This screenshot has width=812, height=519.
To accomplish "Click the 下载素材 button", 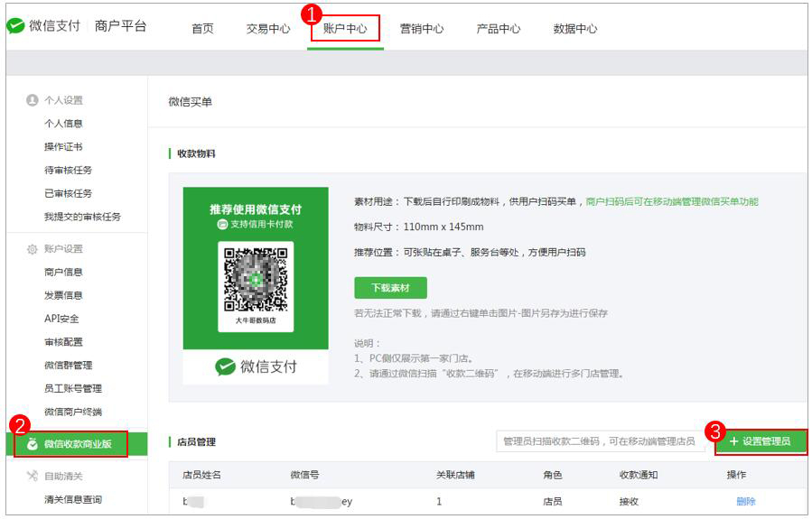I will [x=390, y=288].
